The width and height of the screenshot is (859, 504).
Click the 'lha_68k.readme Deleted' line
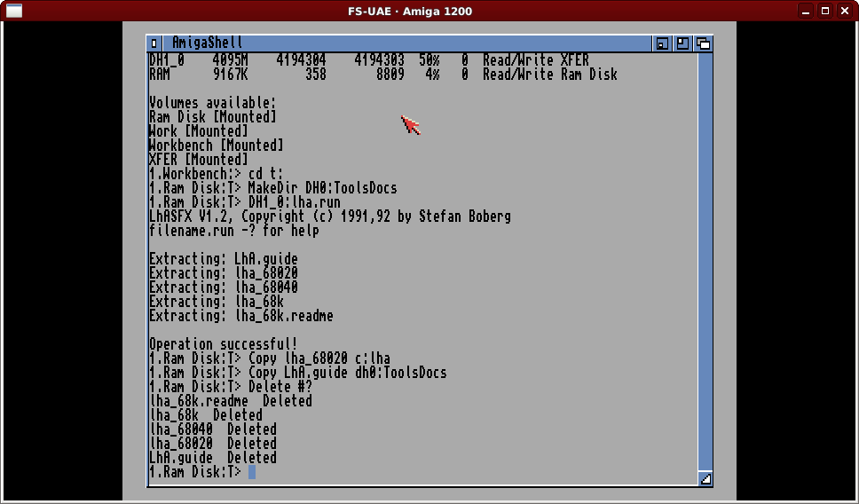pos(231,401)
